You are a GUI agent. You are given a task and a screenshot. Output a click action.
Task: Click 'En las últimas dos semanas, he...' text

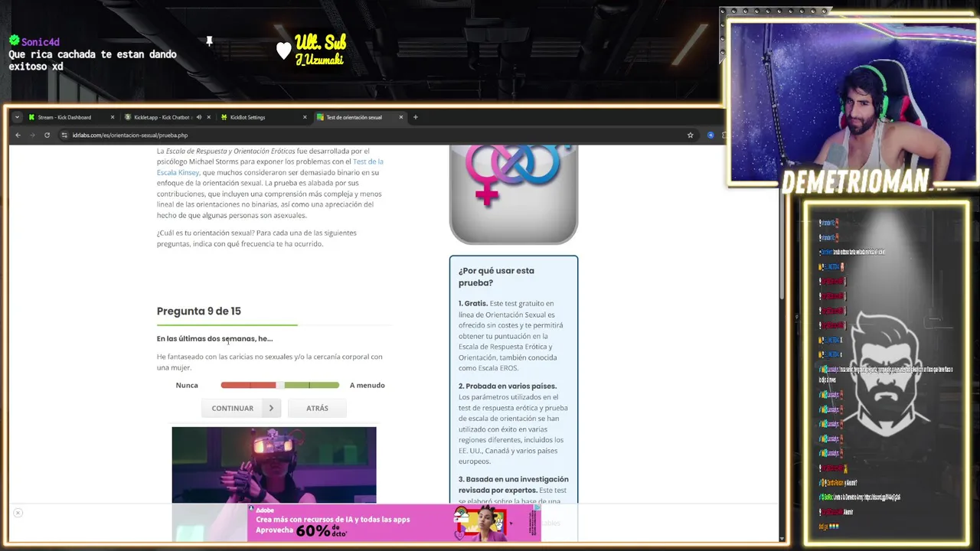click(x=214, y=338)
